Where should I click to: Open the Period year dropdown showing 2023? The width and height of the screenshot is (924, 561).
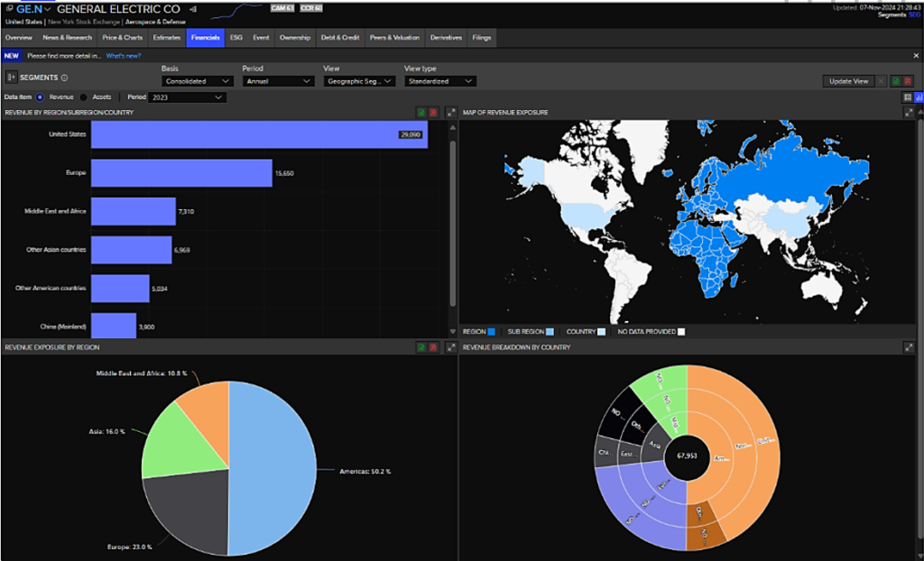(186, 97)
